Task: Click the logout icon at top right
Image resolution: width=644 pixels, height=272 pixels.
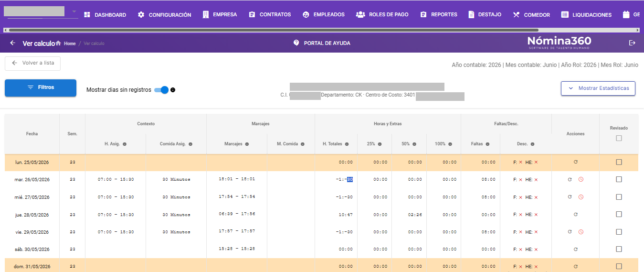Action: point(633,43)
